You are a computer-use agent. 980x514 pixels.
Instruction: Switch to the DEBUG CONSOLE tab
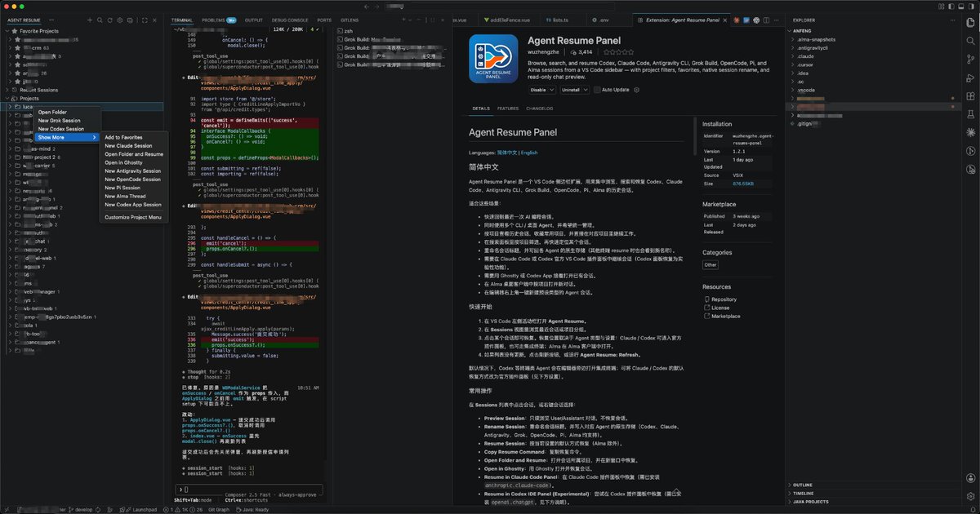(290, 20)
